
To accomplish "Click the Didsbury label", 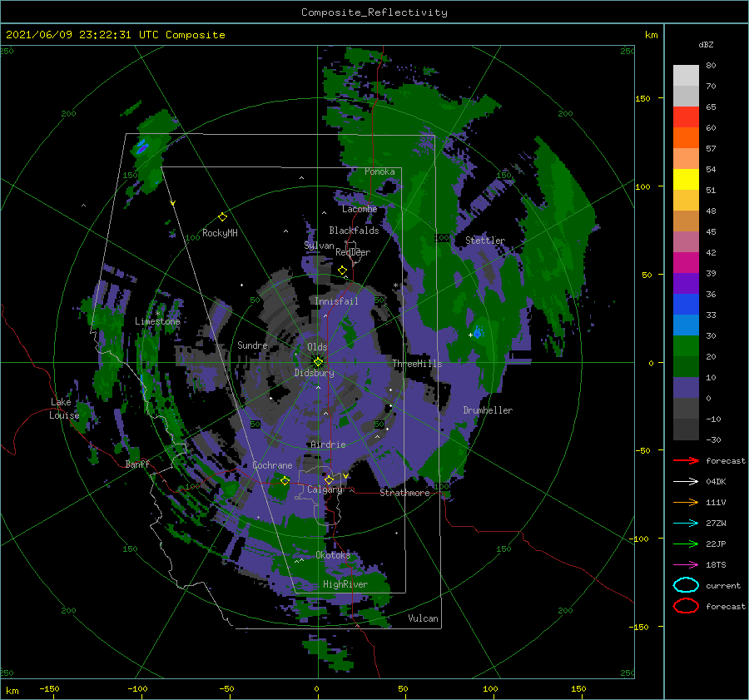I will [314, 373].
